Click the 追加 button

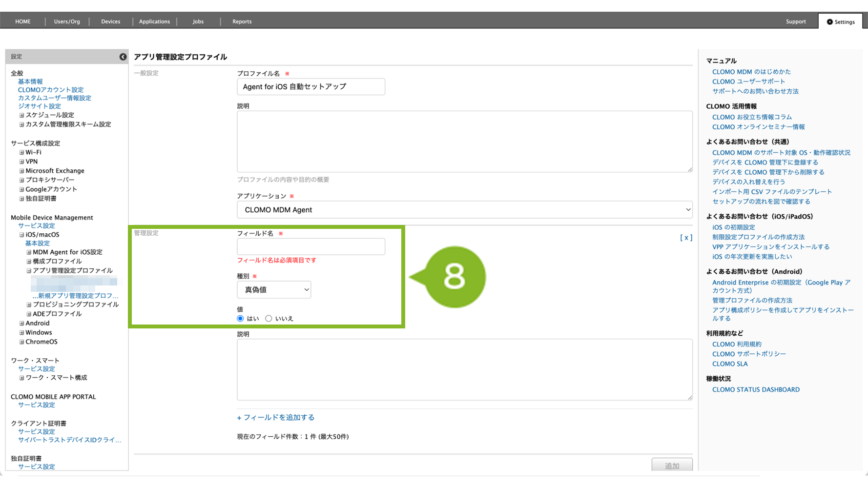[672, 466]
